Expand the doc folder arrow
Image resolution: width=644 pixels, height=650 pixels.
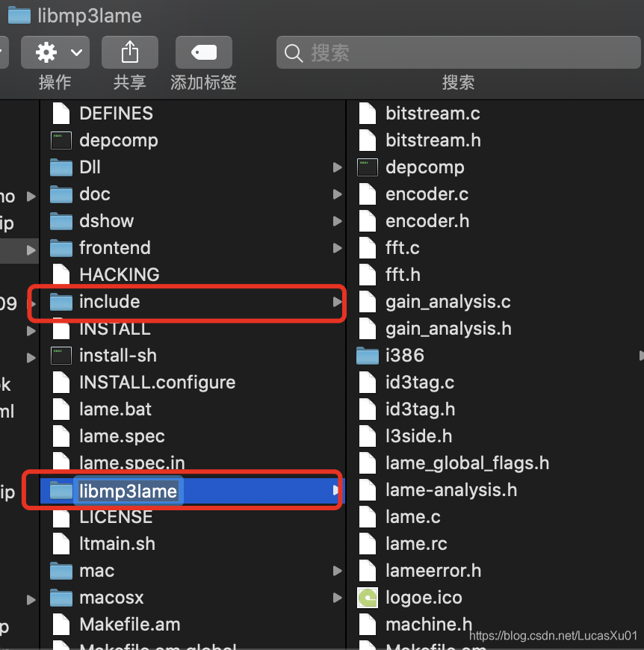pyautogui.click(x=338, y=194)
